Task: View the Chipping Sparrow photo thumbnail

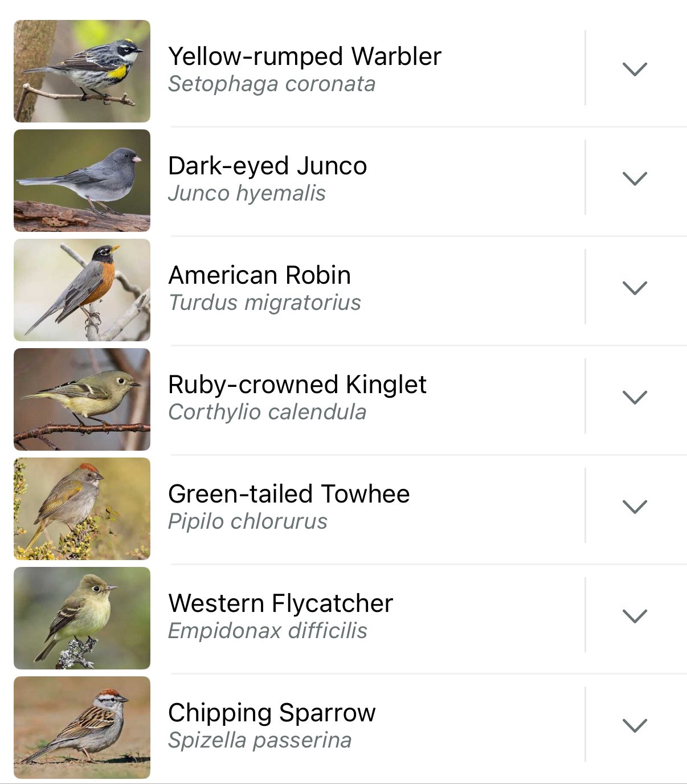Action: click(x=82, y=728)
